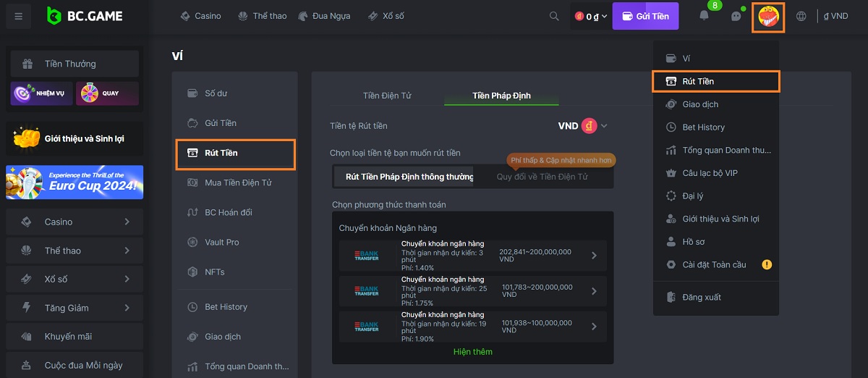Expand Thể thao in the left sidebar
868x378 pixels.
75,251
